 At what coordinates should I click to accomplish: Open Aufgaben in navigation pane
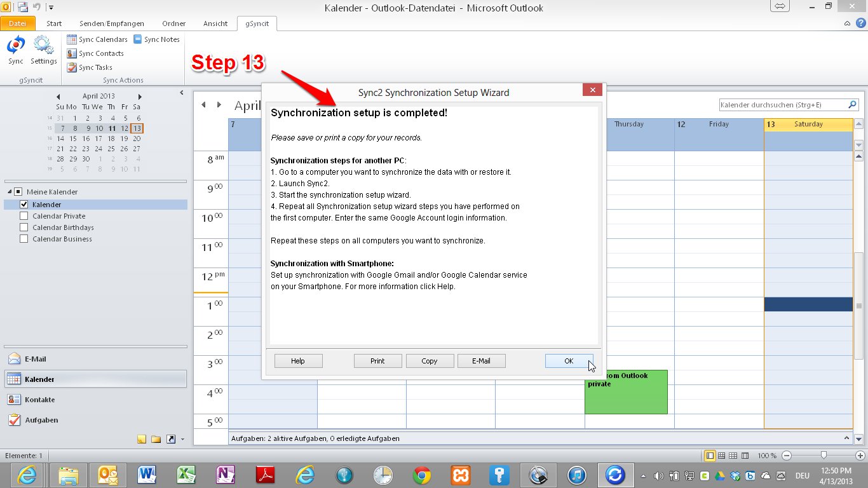tap(41, 420)
